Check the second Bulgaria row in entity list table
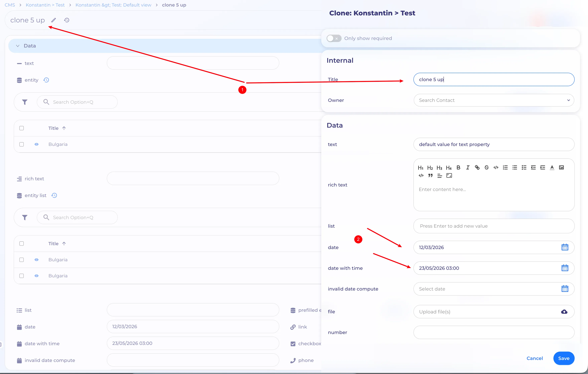This screenshot has height=374, width=588. pyautogui.click(x=22, y=276)
